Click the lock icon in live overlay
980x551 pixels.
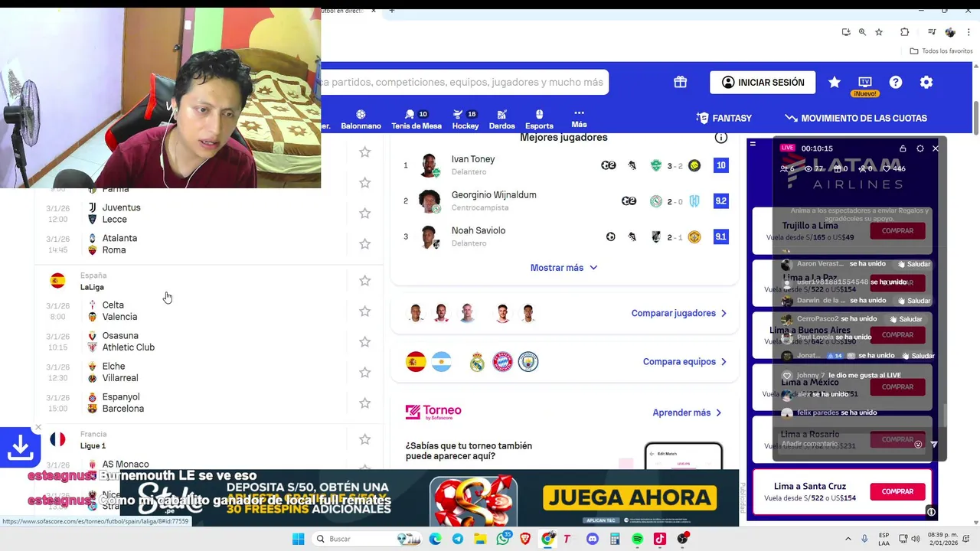903,148
